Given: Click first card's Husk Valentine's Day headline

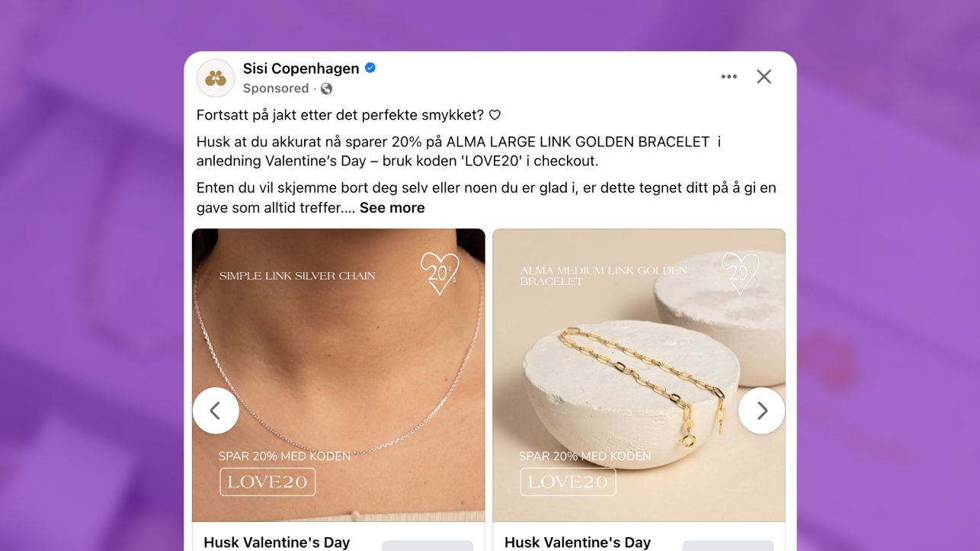Looking at the screenshot, I should pos(277,543).
